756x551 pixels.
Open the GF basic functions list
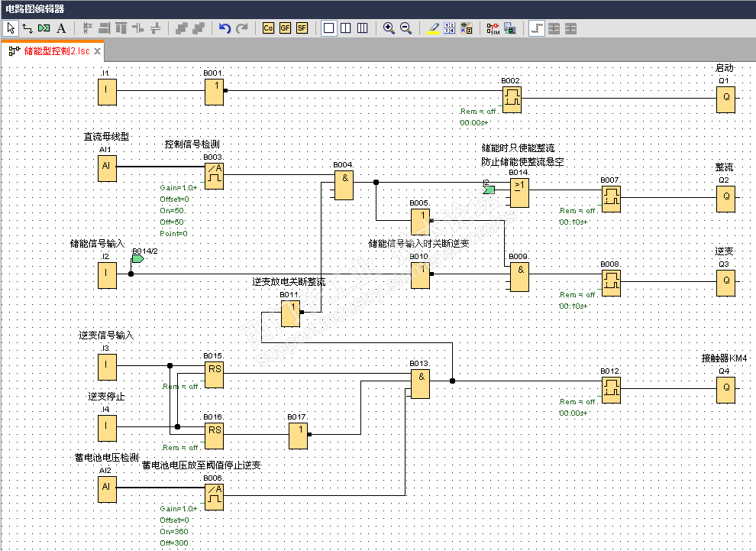click(285, 28)
